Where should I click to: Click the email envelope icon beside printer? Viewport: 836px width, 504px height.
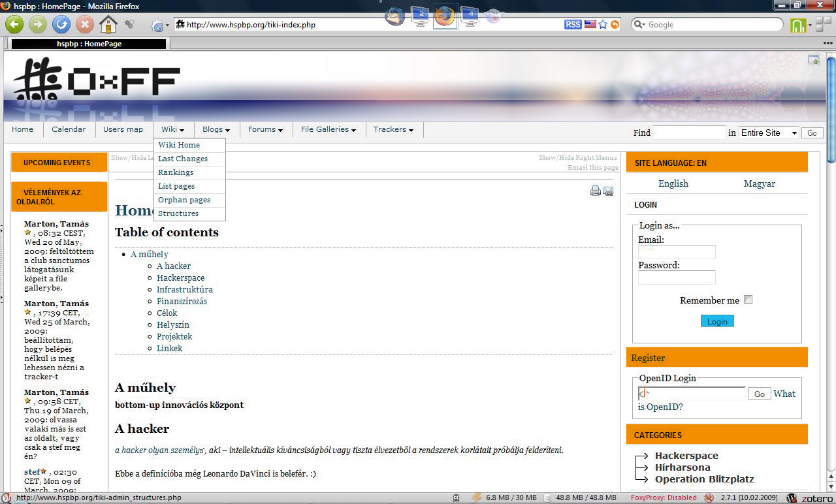tap(608, 191)
